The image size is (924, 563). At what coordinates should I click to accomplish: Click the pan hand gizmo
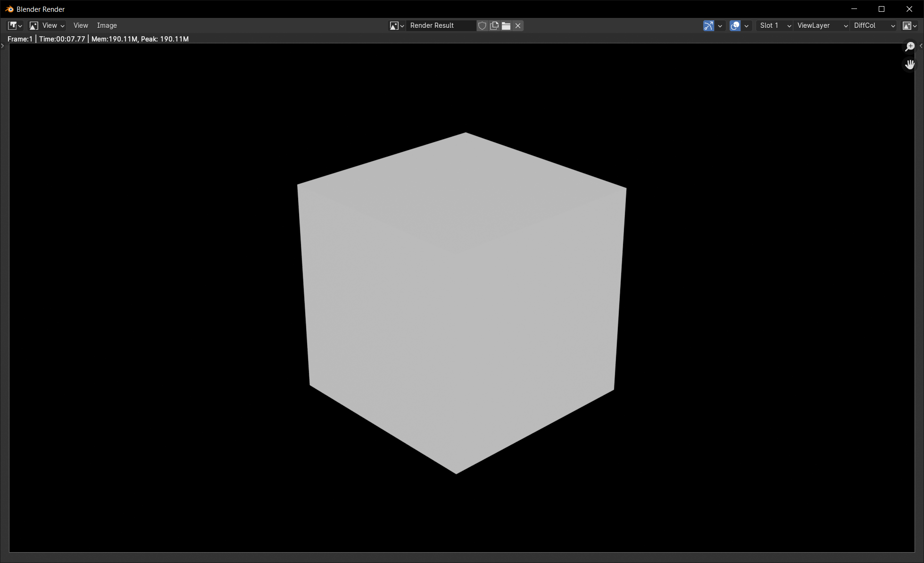pos(910,65)
